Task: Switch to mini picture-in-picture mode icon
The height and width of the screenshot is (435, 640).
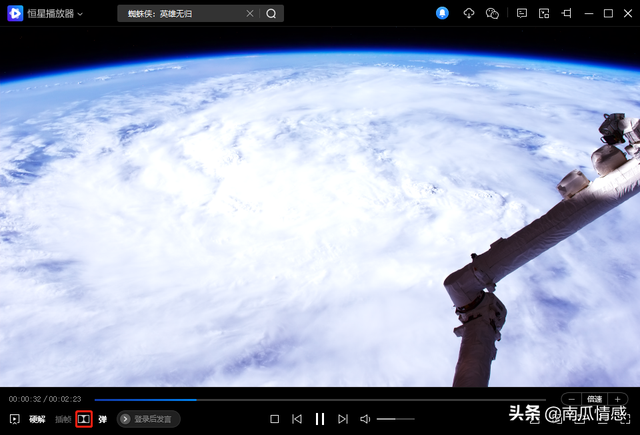Action: click(x=544, y=13)
